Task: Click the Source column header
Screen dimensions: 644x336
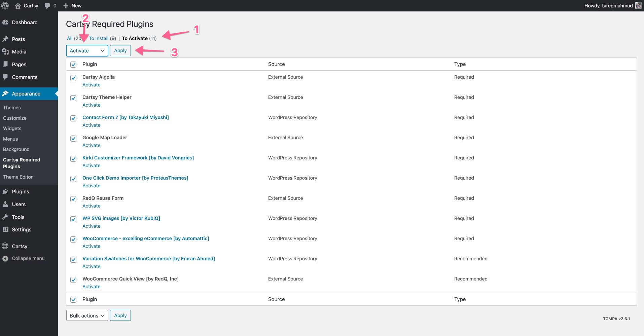Action: click(277, 64)
